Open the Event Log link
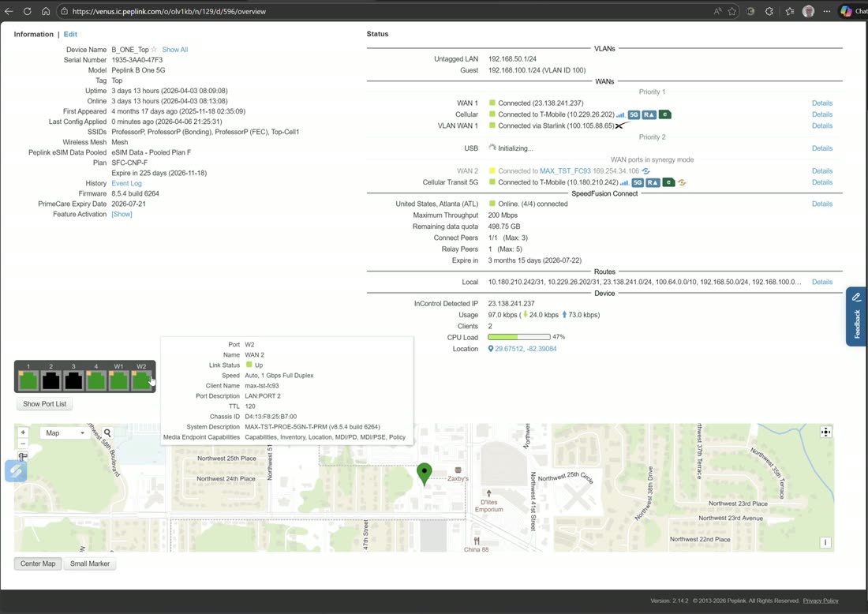 click(x=127, y=183)
